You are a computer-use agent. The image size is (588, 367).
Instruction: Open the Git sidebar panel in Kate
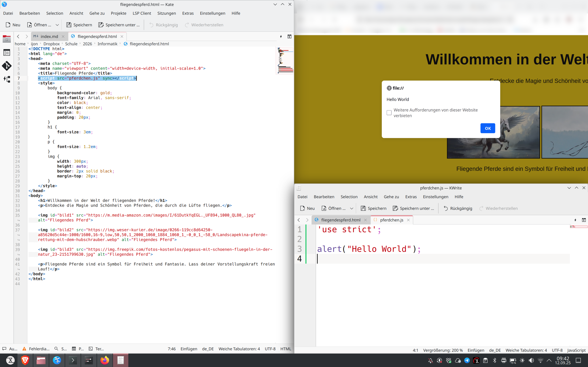7,66
